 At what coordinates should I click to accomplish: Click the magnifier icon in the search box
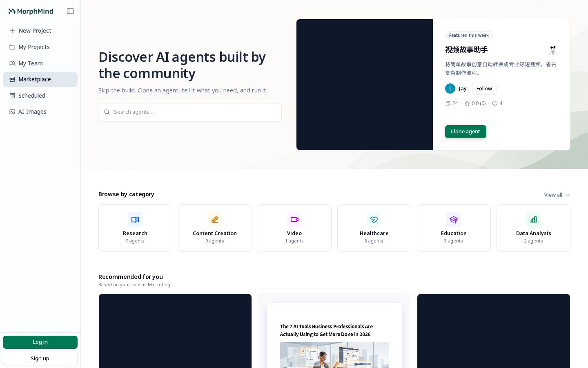click(107, 112)
